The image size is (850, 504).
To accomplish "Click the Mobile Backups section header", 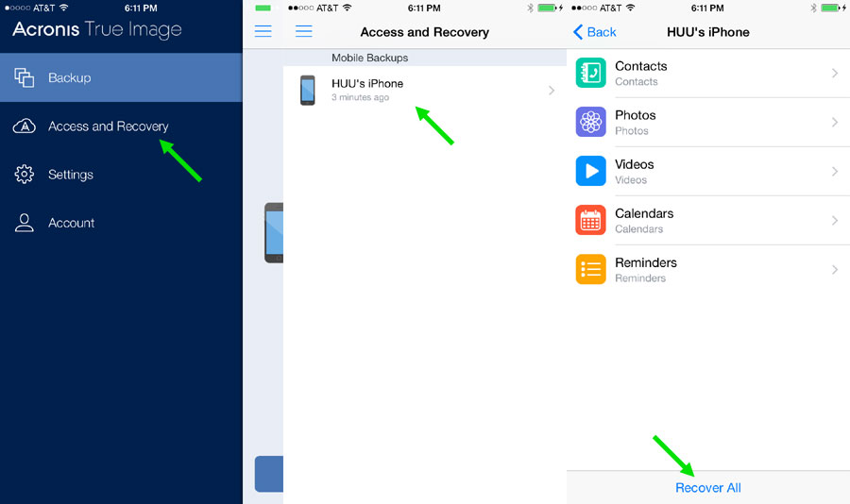I will [425, 58].
